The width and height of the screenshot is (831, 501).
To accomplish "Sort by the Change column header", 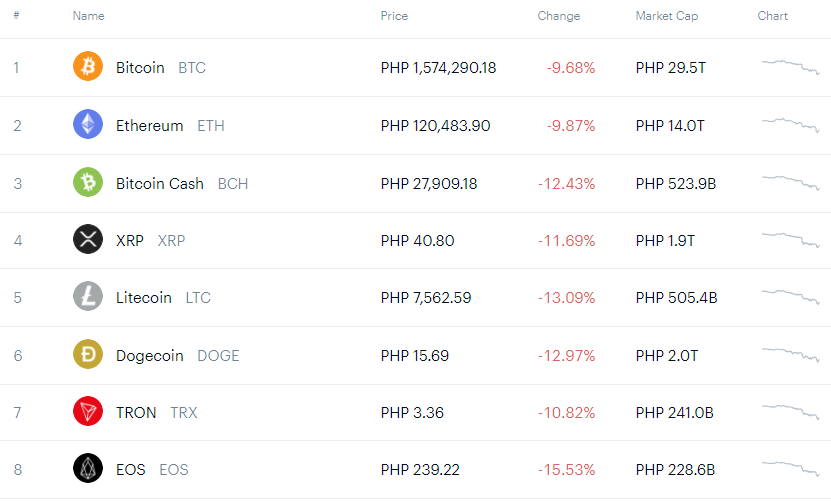I will [559, 16].
